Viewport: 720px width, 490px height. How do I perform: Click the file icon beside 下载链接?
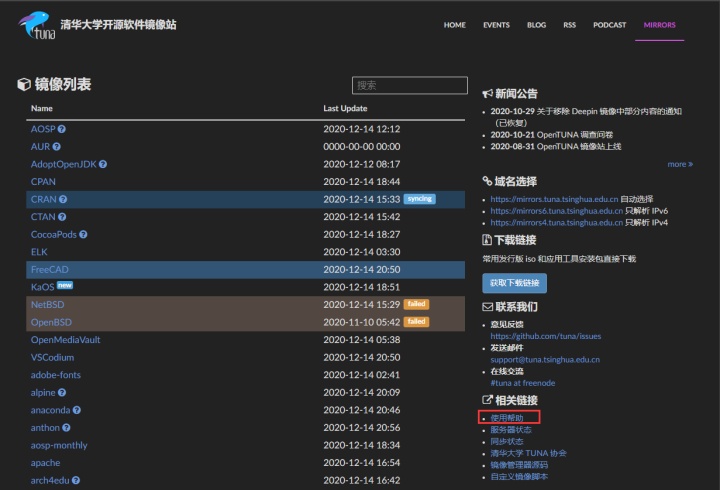pyautogui.click(x=487, y=240)
